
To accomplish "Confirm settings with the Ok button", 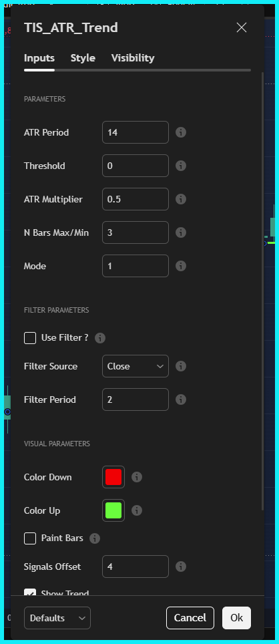I will coord(237,618).
